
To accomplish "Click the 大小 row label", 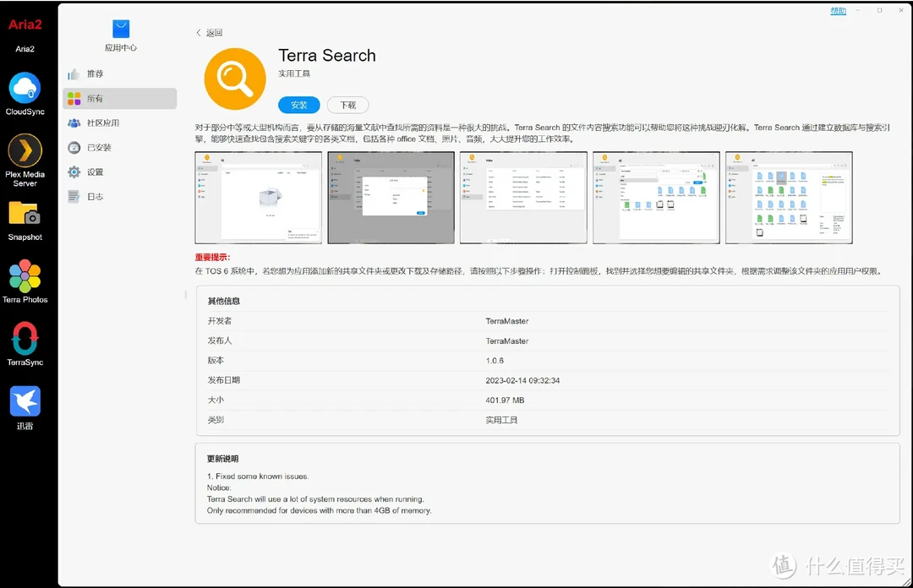I will click(x=216, y=400).
